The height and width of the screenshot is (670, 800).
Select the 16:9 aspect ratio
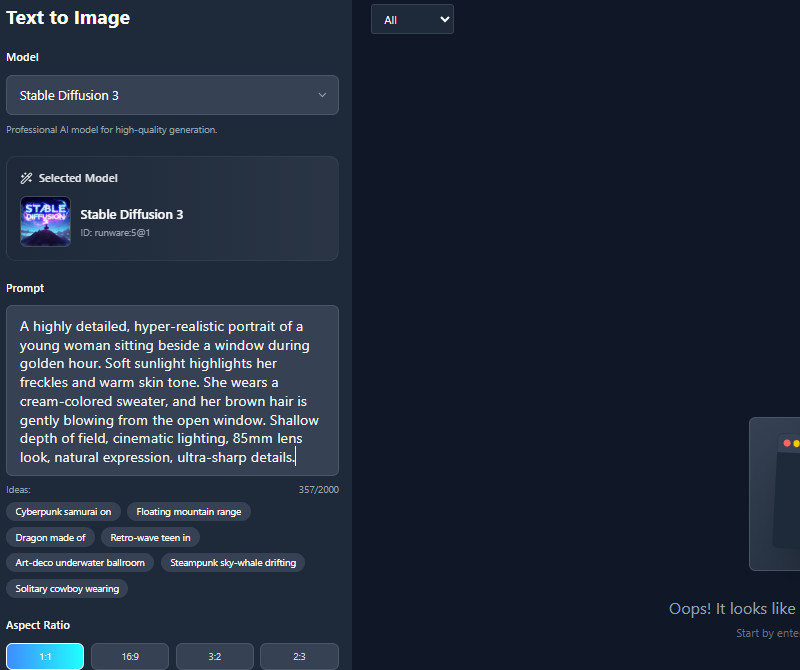pos(129,656)
